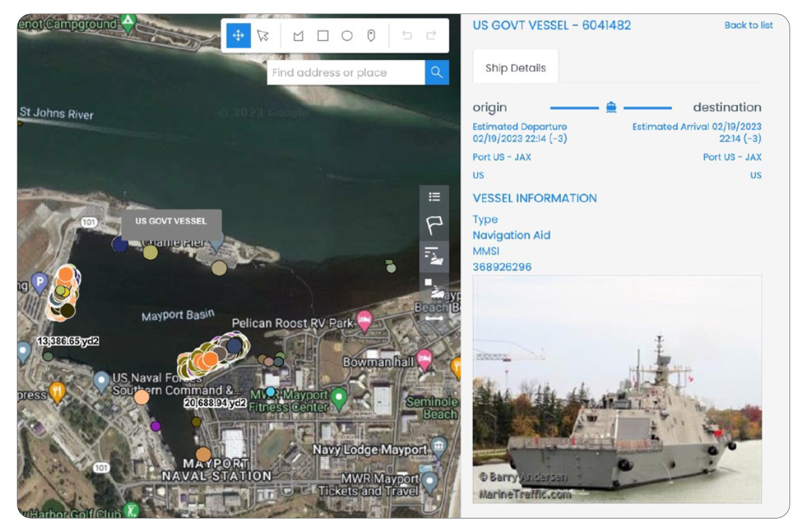The image size is (807, 532).
Task: Click the orange restaurant fork marker
Action: (x=58, y=392)
